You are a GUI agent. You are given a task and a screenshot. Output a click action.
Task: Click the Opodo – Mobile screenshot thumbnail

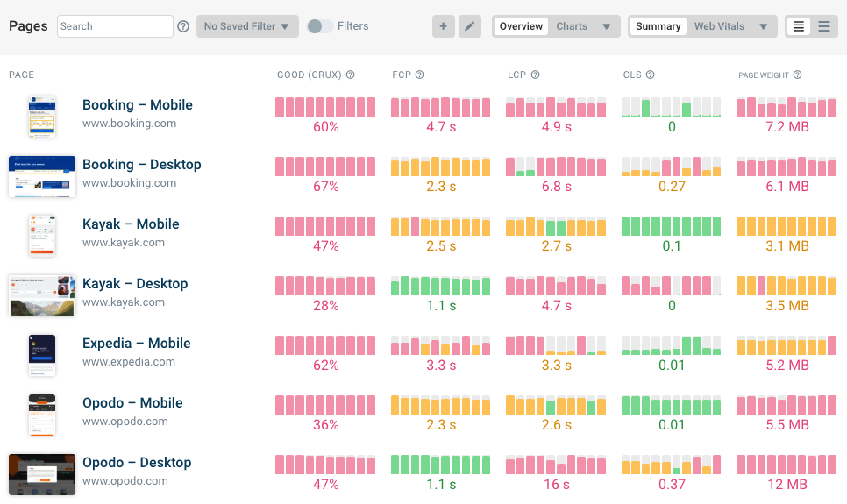click(x=42, y=415)
